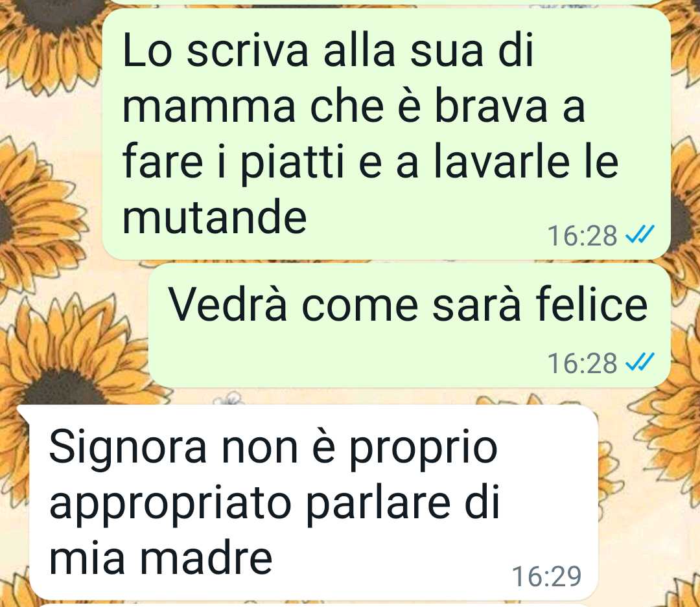Tap blue read receipt under Vedrà come sarà felice
Viewport: 700px width, 607px height.
(x=640, y=361)
